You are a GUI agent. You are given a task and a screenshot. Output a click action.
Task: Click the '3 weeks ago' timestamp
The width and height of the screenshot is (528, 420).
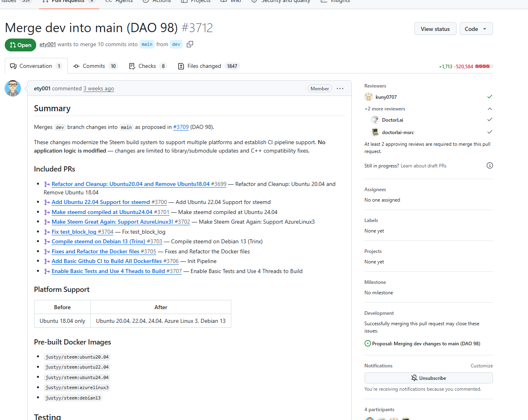pos(99,88)
